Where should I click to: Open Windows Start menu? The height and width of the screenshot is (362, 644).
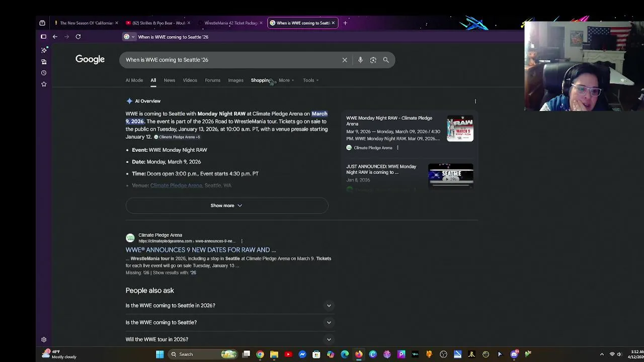(x=159, y=354)
